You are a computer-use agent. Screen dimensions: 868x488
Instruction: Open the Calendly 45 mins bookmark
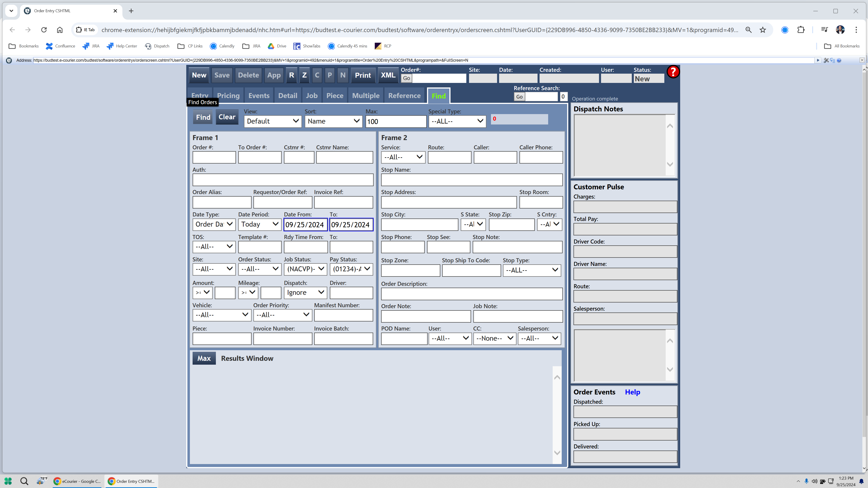point(347,46)
